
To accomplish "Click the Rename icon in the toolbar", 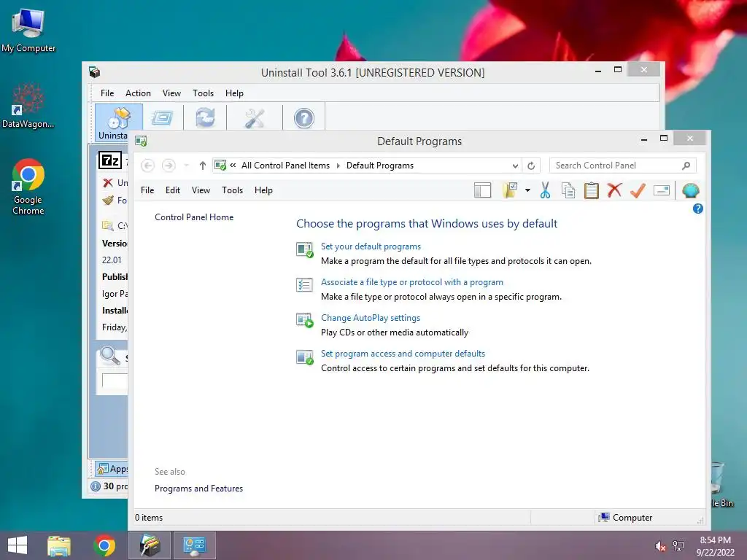I will pos(662,190).
